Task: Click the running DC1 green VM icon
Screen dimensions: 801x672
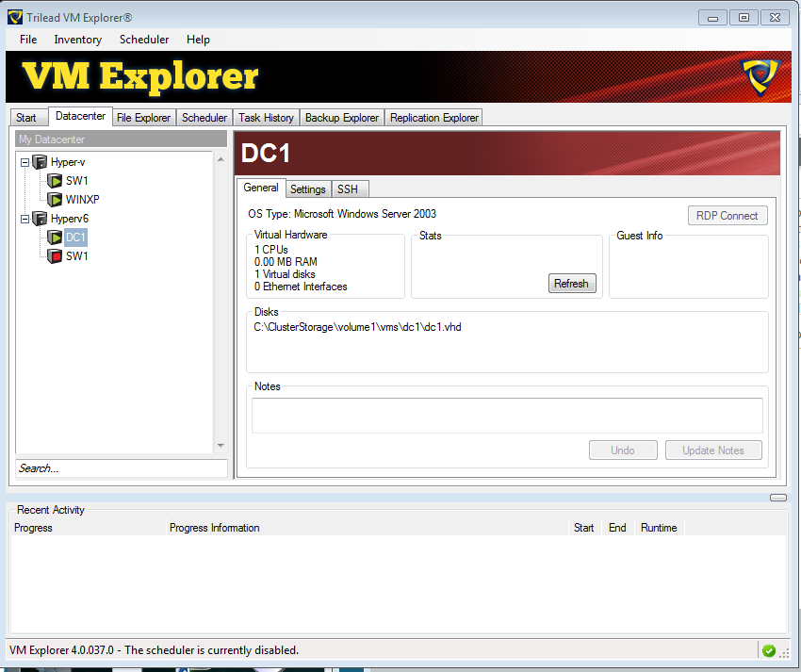Action: 56,238
